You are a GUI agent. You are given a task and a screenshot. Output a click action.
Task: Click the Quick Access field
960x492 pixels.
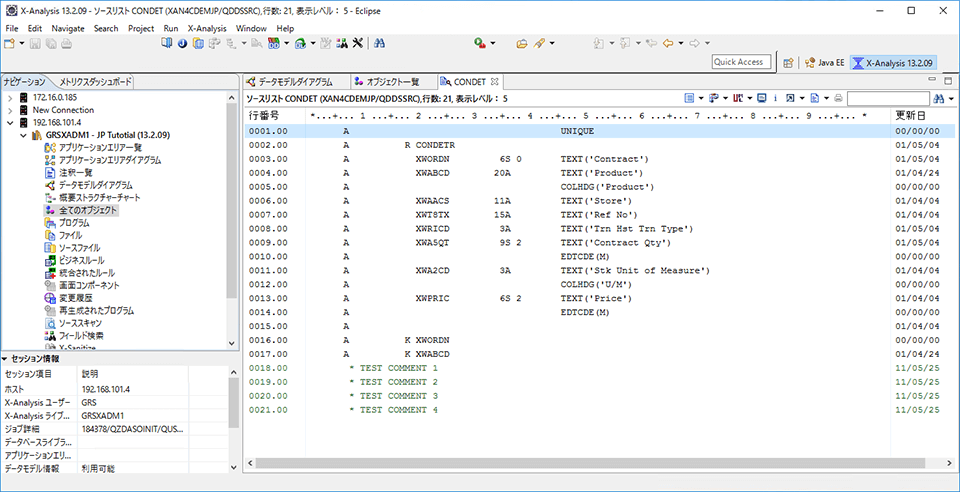click(x=741, y=62)
